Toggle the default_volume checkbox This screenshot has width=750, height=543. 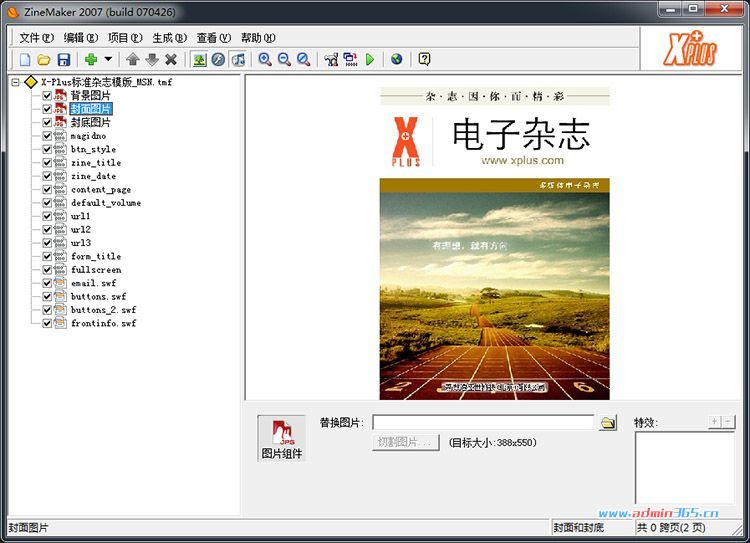(x=47, y=203)
